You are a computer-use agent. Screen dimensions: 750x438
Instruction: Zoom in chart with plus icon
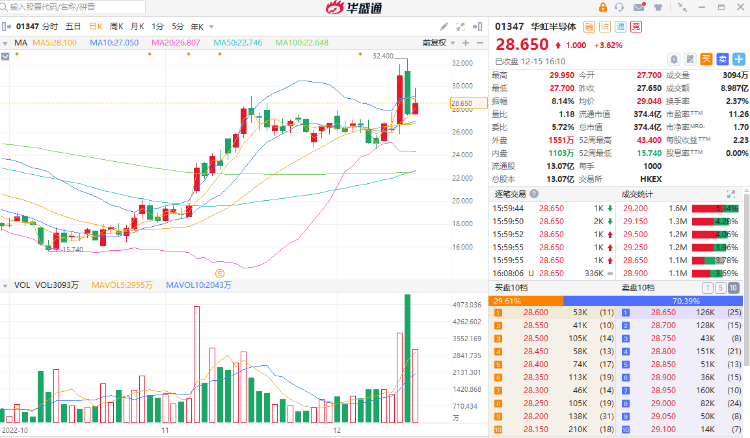pos(465,43)
